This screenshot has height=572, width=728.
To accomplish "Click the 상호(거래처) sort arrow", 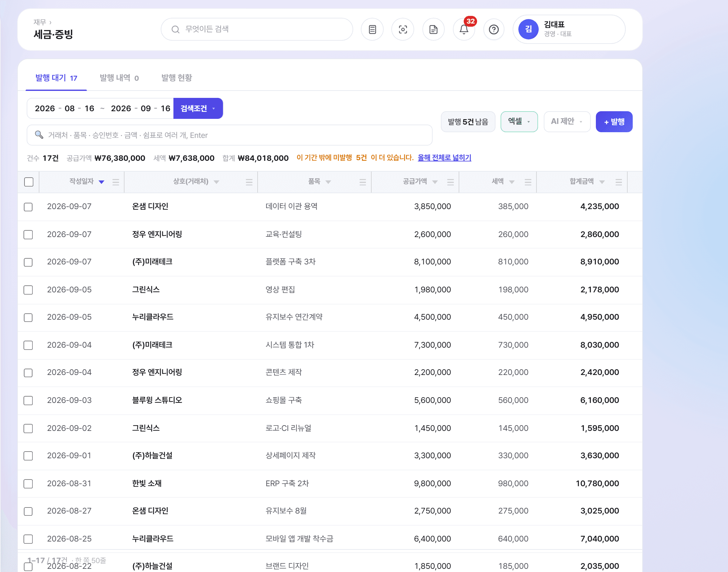I will coord(217,182).
